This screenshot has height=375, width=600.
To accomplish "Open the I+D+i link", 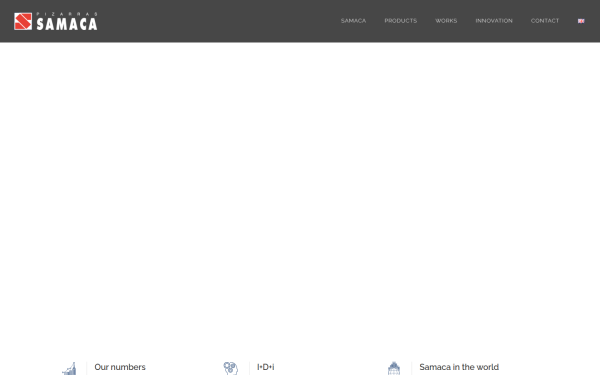I will click(266, 367).
